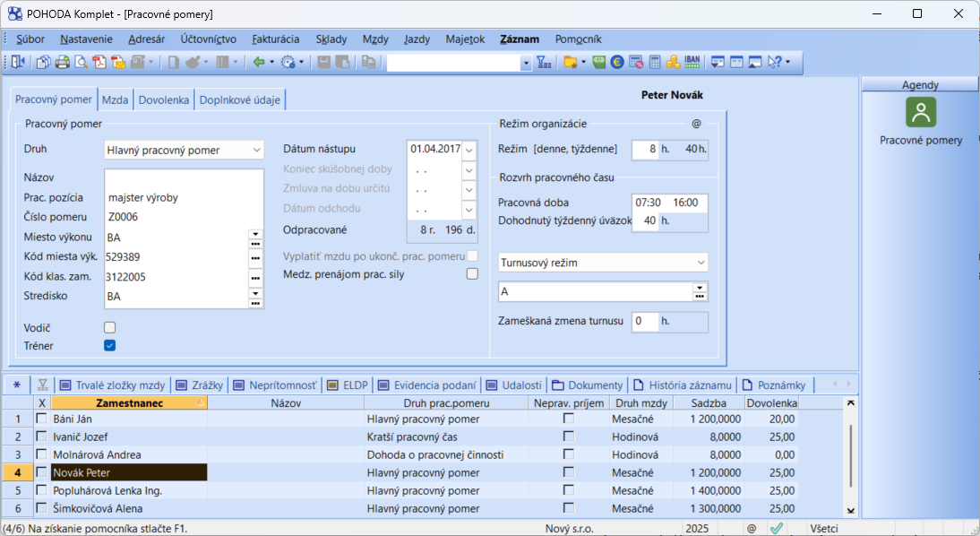
Task: Tick the Medz. prenájom prac. sily checkbox
Action: click(x=472, y=274)
